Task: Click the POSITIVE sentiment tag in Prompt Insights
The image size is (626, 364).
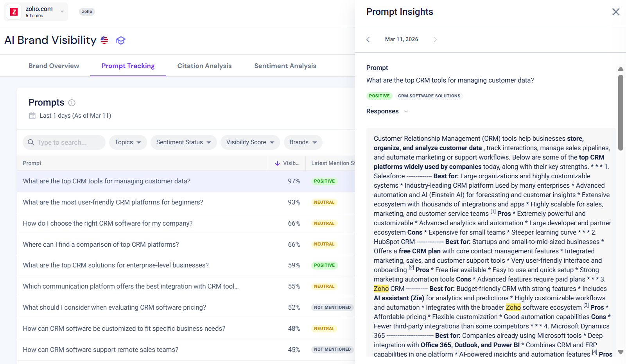Action: coord(379,96)
